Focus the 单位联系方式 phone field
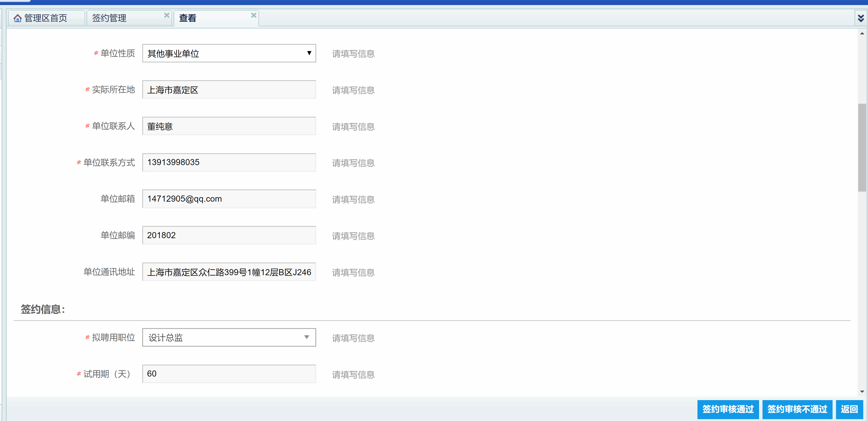Screen dimensions: 868x421 229,162
